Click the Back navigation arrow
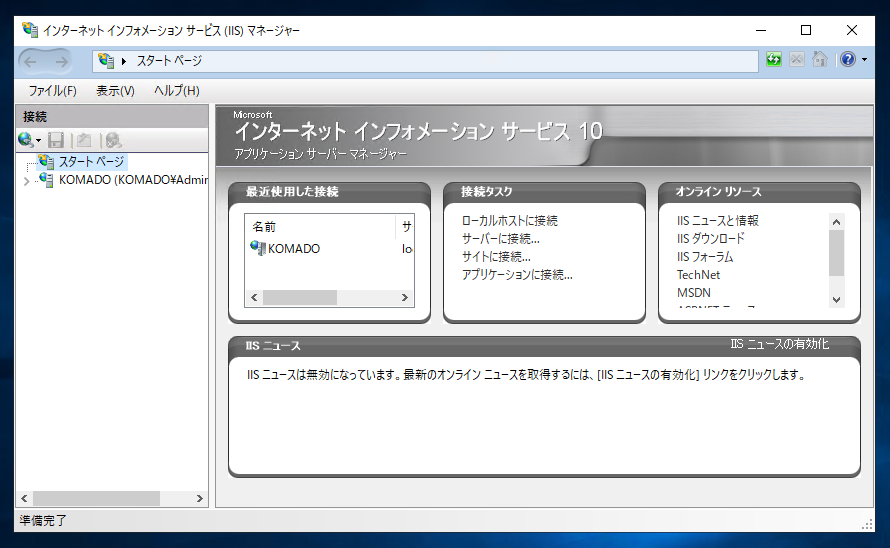The width and height of the screenshot is (890, 548). point(31,61)
